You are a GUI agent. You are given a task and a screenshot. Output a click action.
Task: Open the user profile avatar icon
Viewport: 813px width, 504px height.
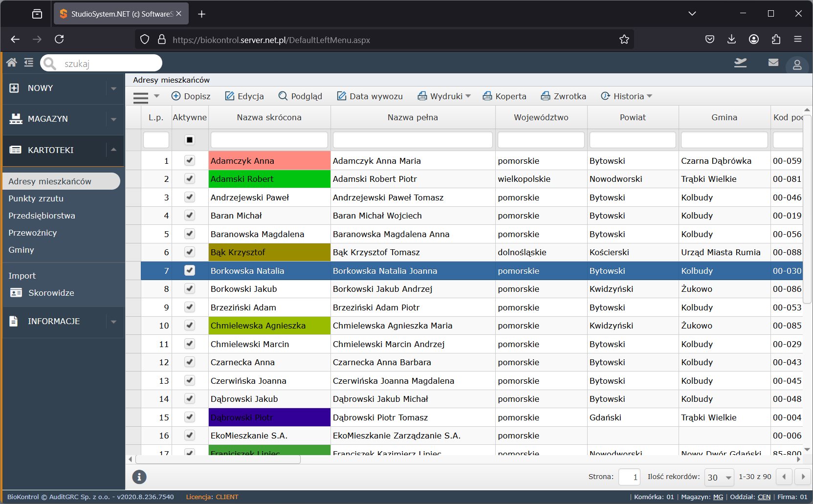pyautogui.click(x=797, y=65)
